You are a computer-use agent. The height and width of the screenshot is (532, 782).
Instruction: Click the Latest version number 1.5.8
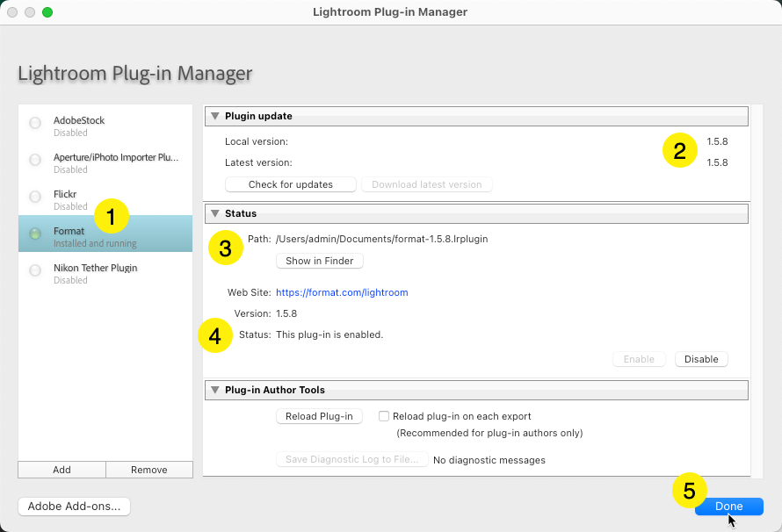click(x=717, y=162)
